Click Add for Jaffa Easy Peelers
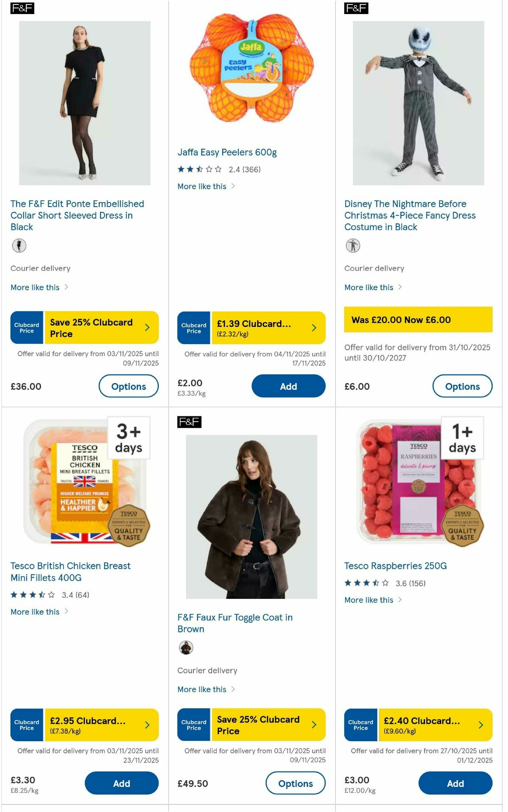 288,386
